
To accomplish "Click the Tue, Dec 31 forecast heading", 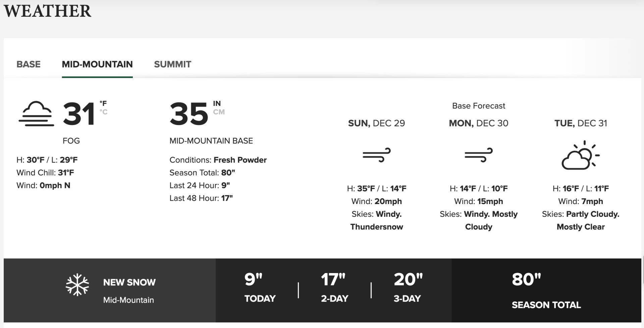I will 581,123.
